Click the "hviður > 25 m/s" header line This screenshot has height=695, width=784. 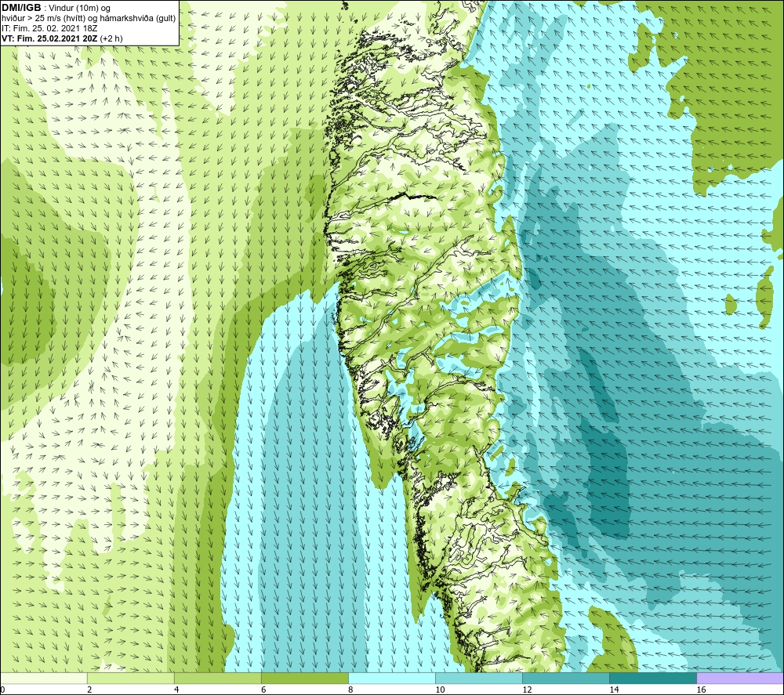(x=89, y=19)
